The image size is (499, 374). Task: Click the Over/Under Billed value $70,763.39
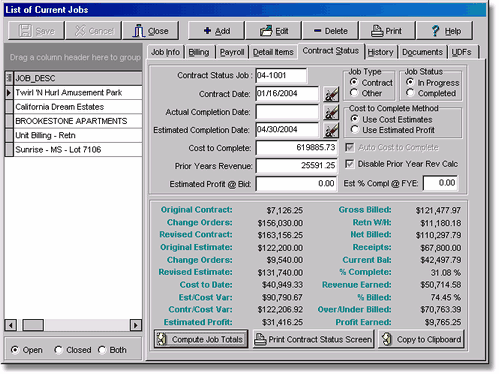[x=441, y=310]
